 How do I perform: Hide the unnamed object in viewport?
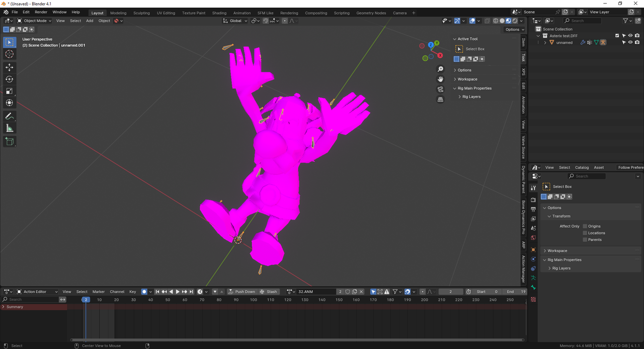point(630,42)
